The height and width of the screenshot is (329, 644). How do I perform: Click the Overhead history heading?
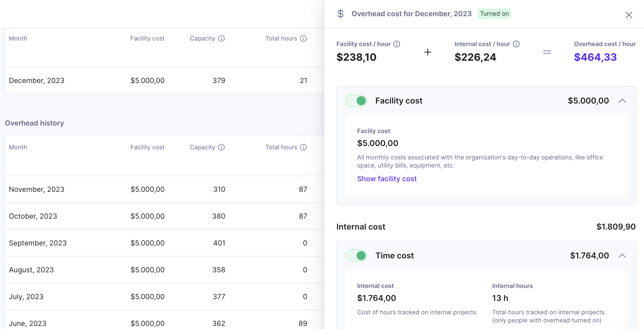click(34, 123)
